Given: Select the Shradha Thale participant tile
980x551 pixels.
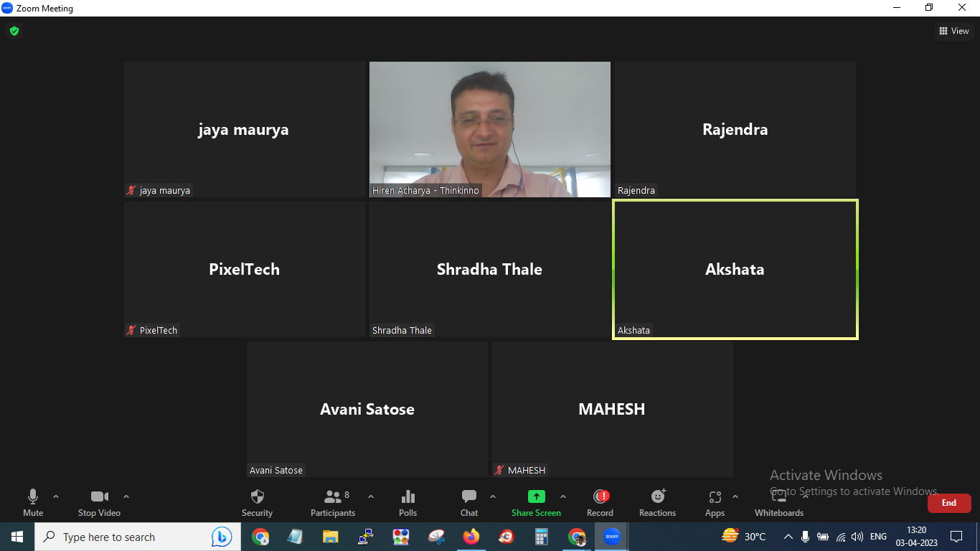Looking at the screenshot, I should (490, 269).
